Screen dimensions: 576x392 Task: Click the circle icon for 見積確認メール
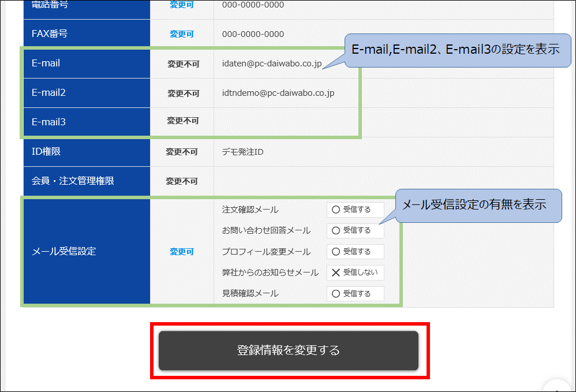click(336, 294)
